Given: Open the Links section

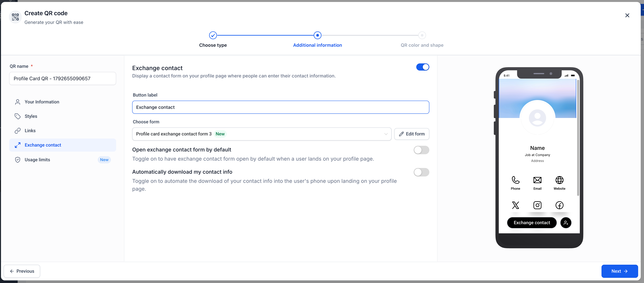Looking at the screenshot, I should click(63, 131).
